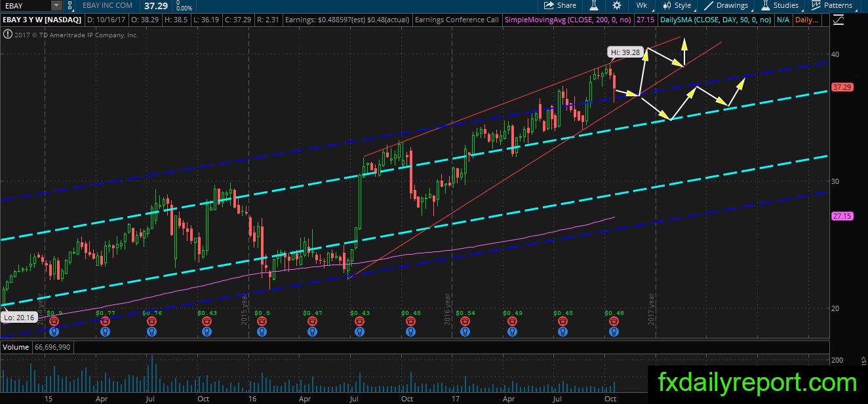Click the red 37.29 price axis tag
Image resolution: width=868 pixels, height=404 pixels.
point(841,87)
